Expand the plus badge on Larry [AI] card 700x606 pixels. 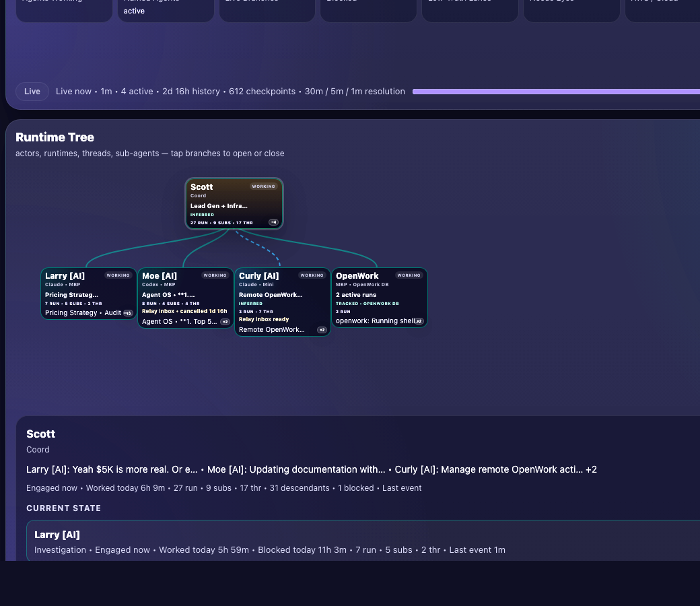click(128, 313)
